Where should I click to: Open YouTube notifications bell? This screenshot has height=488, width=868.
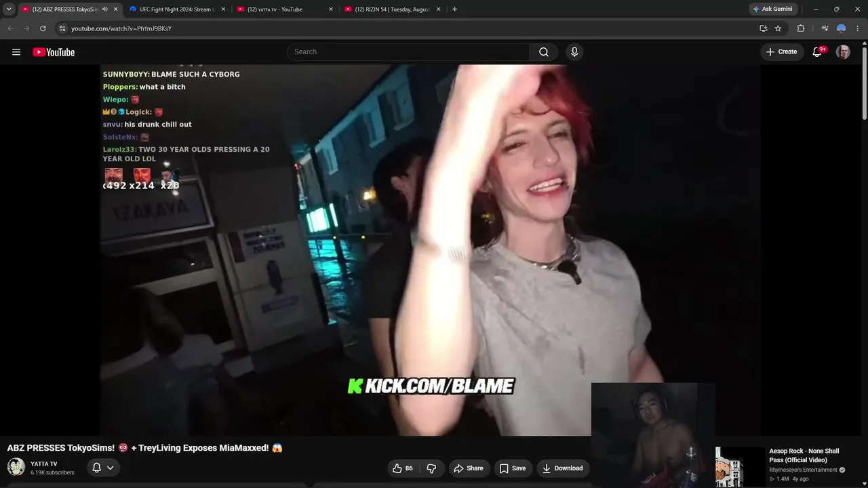[818, 52]
